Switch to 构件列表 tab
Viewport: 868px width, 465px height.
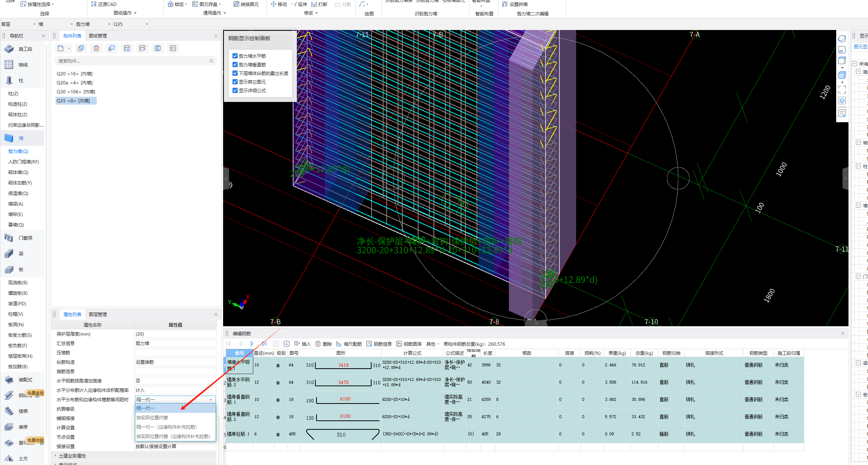[x=72, y=36]
